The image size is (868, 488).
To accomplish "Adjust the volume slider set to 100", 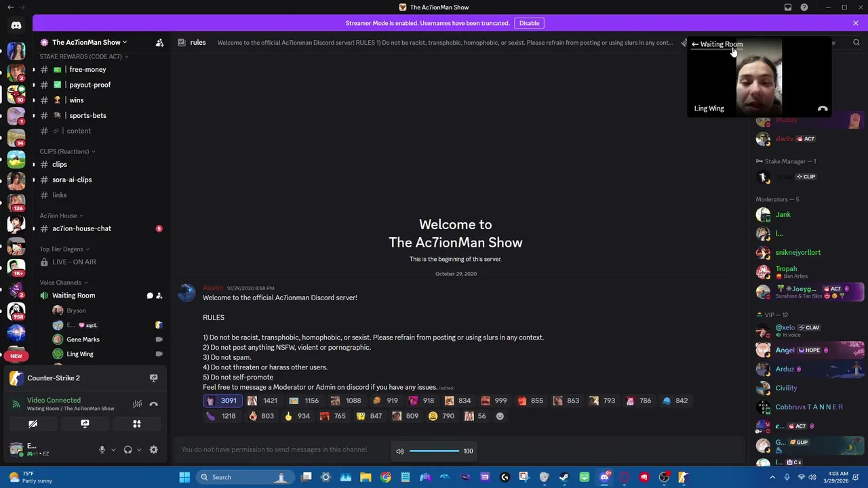I will pos(434,451).
